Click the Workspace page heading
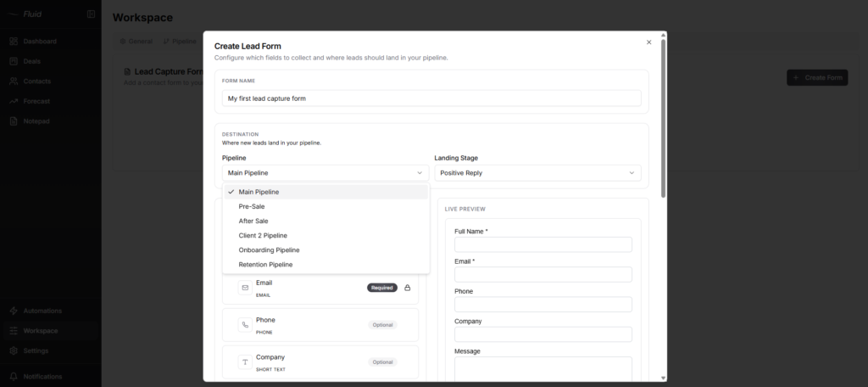Image resolution: width=868 pixels, height=387 pixels. 142,18
